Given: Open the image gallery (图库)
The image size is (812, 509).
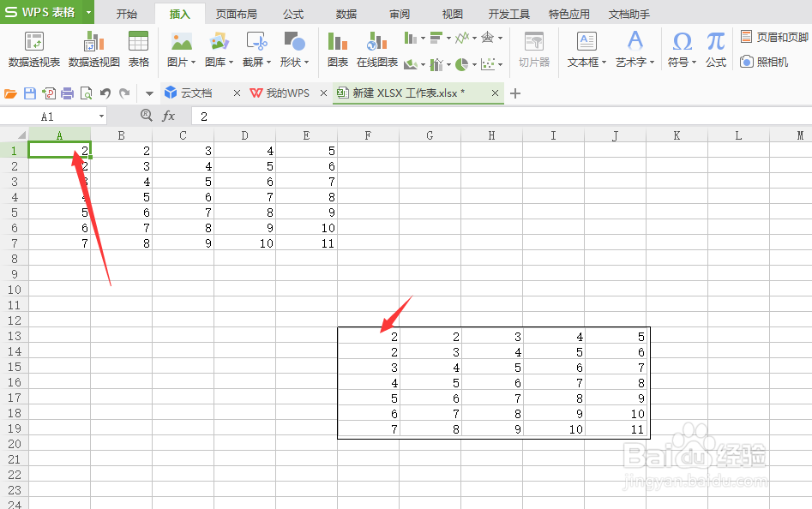Looking at the screenshot, I should (x=219, y=50).
